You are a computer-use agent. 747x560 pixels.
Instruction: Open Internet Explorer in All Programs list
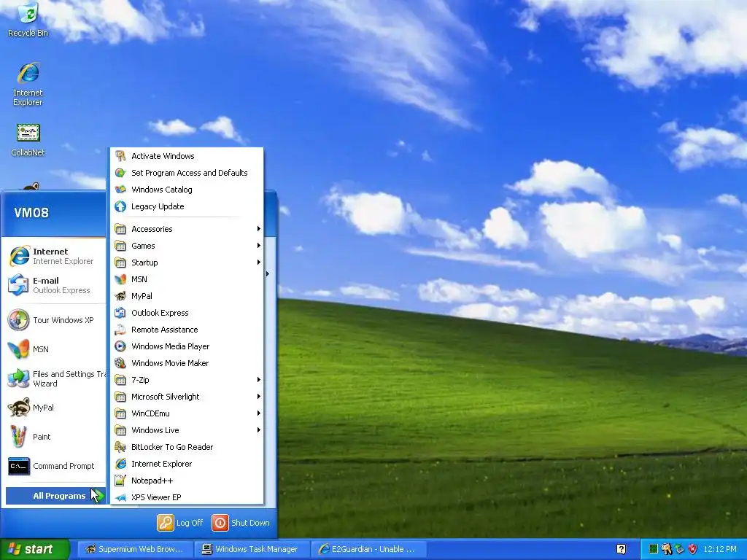[187, 464]
